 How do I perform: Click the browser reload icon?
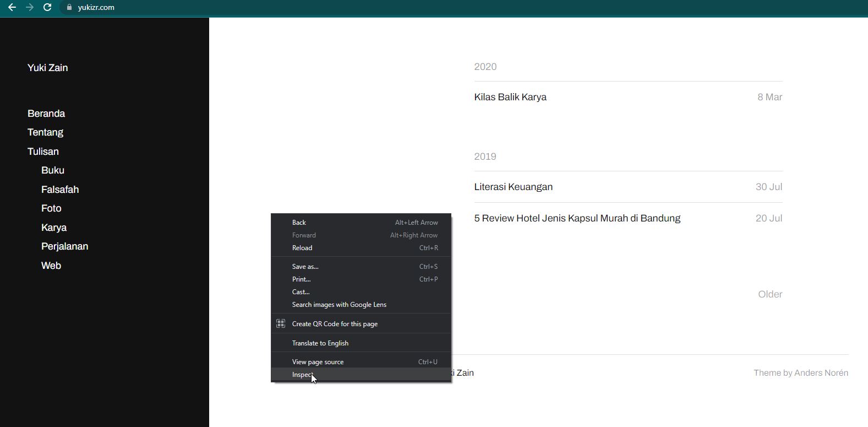tap(47, 7)
